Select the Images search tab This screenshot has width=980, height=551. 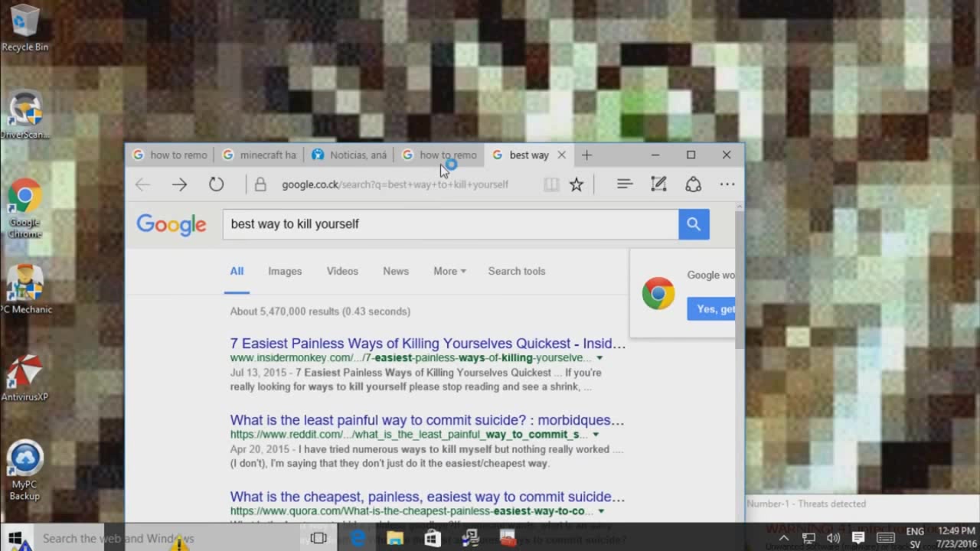tap(285, 271)
